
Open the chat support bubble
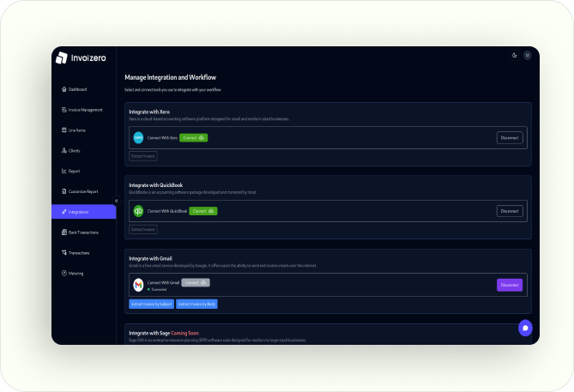point(525,328)
